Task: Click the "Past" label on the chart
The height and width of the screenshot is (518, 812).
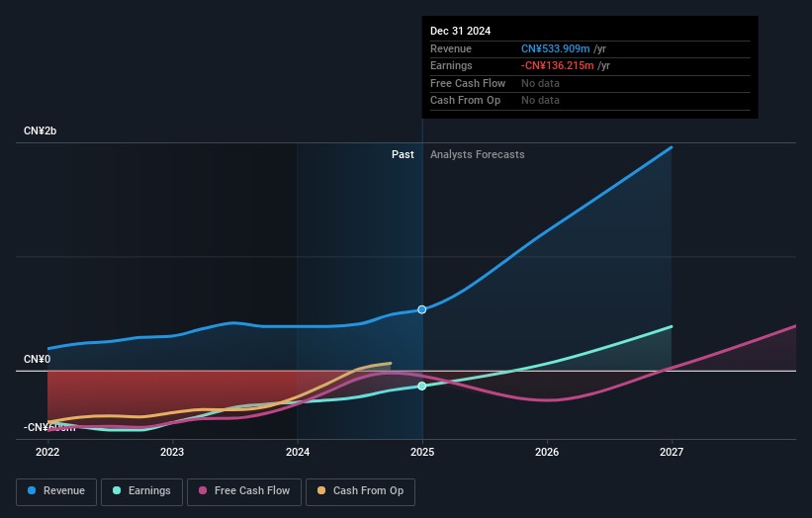Action: click(403, 155)
